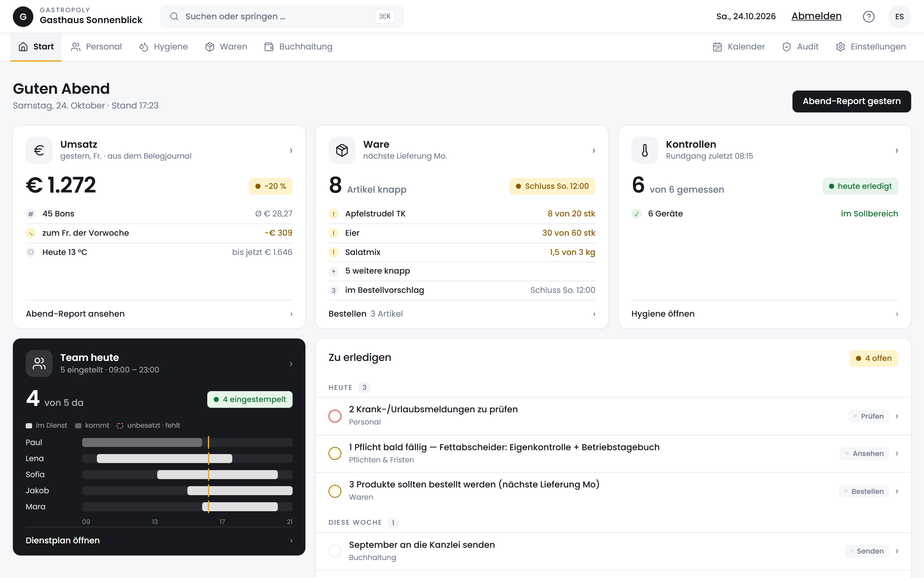924x578 pixels.
Task: Expand Team heute card header chevron
Action: 291,364
